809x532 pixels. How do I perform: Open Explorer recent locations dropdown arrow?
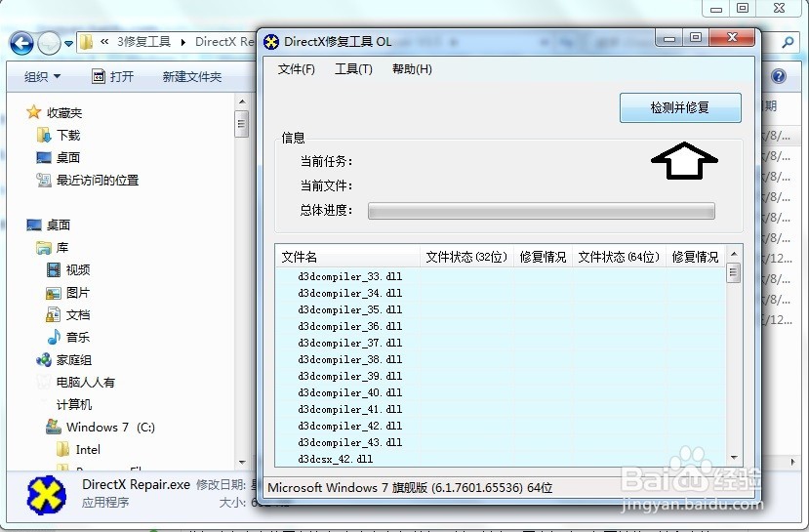pos(68,44)
